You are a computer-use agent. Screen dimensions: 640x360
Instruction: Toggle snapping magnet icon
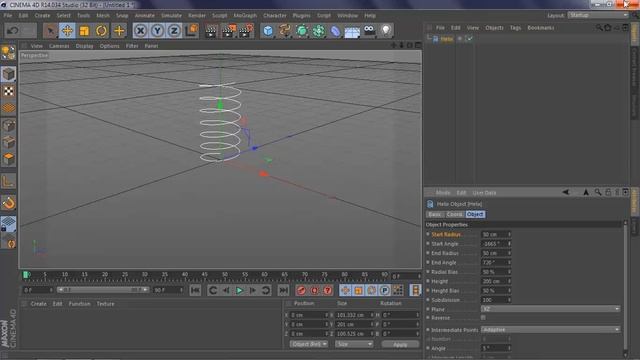pyautogui.click(x=9, y=203)
